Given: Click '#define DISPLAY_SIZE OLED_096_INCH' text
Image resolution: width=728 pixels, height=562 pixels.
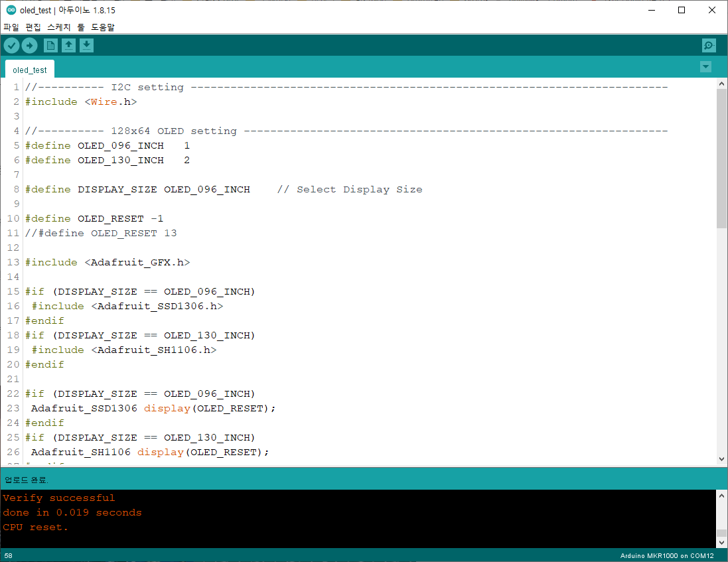Looking at the screenshot, I should tap(137, 189).
